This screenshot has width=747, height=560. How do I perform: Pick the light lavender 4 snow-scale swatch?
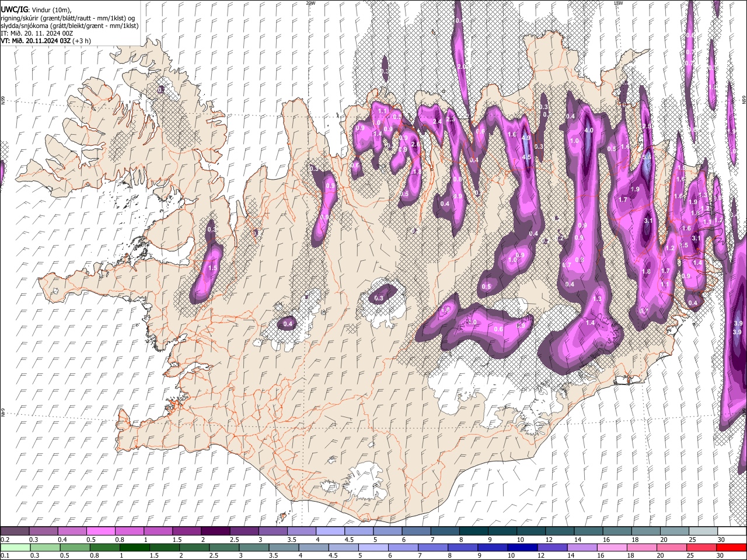pyautogui.click(x=330, y=531)
